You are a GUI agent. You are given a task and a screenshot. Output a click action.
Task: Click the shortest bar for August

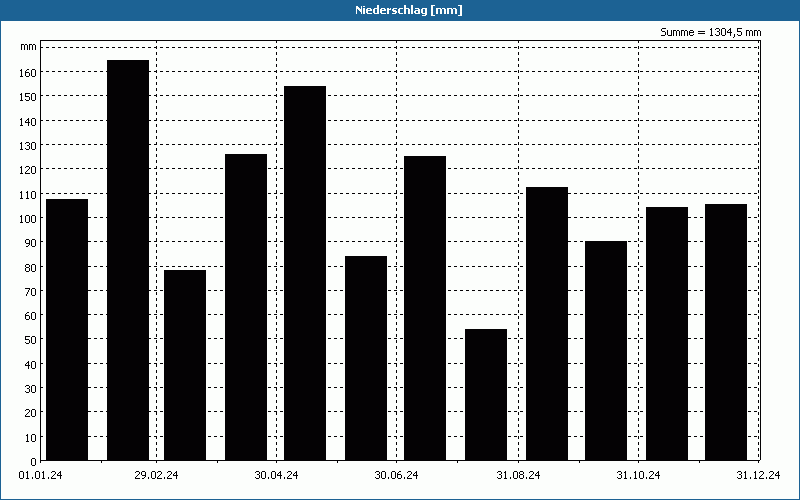coord(486,395)
